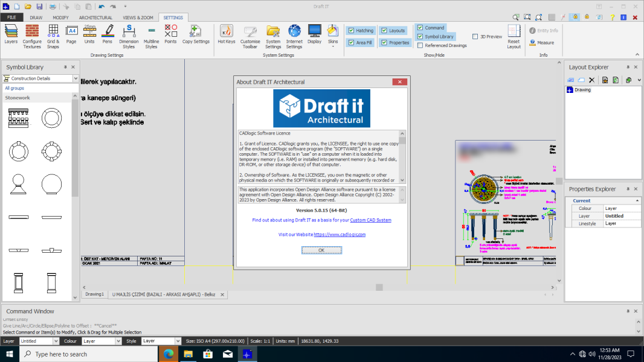Viewport: 644px width, 362px height.
Task: Switch to the DRAW ribbon tab
Action: point(36,17)
